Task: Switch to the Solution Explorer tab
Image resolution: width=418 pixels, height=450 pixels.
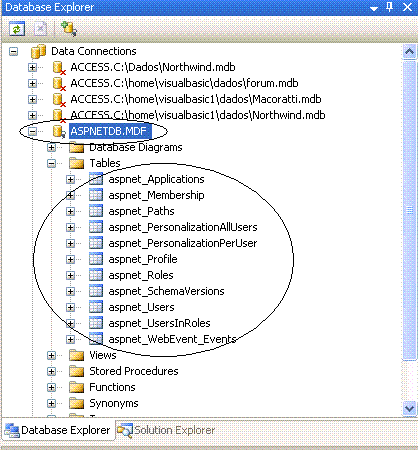Action: coord(166,430)
